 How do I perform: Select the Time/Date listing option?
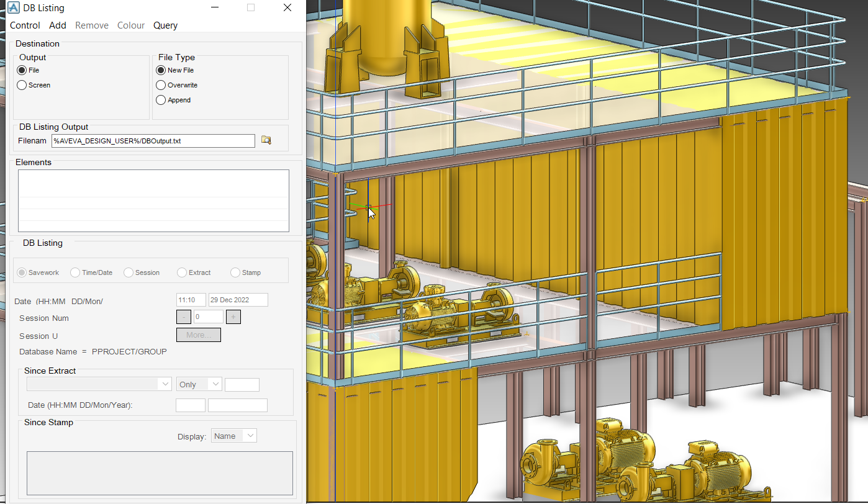click(75, 272)
